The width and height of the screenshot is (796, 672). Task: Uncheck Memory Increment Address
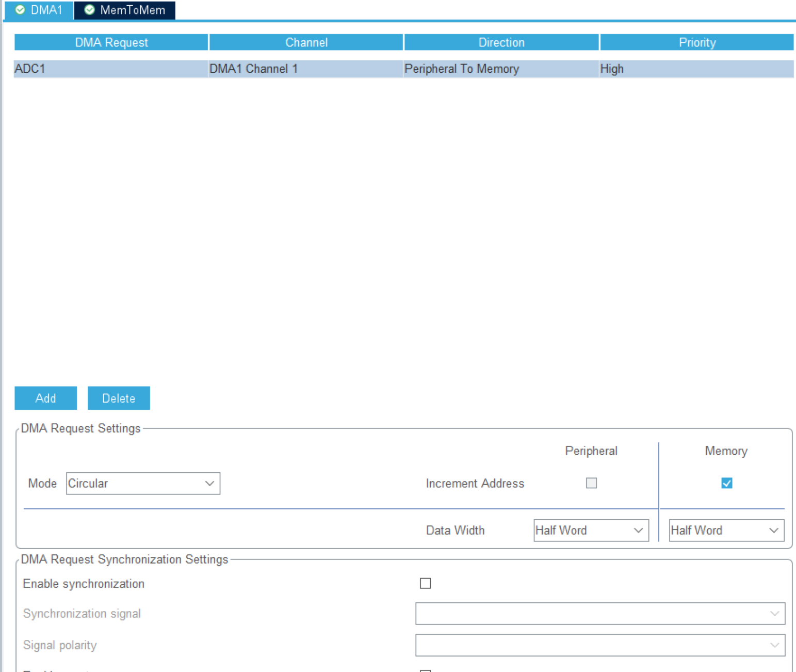pyautogui.click(x=726, y=483)
